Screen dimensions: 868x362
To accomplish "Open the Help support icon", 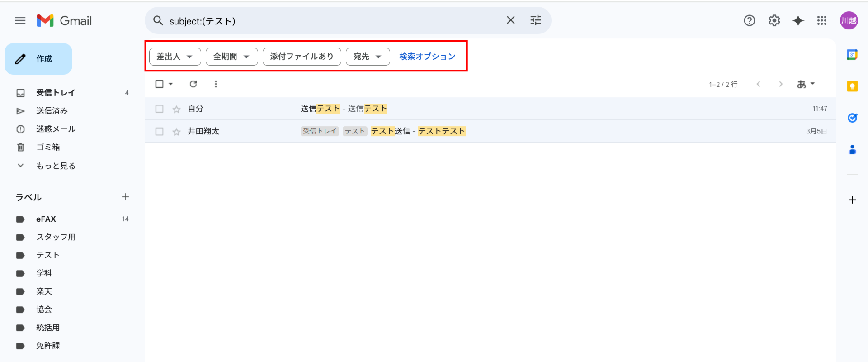I will pos(749,20).
